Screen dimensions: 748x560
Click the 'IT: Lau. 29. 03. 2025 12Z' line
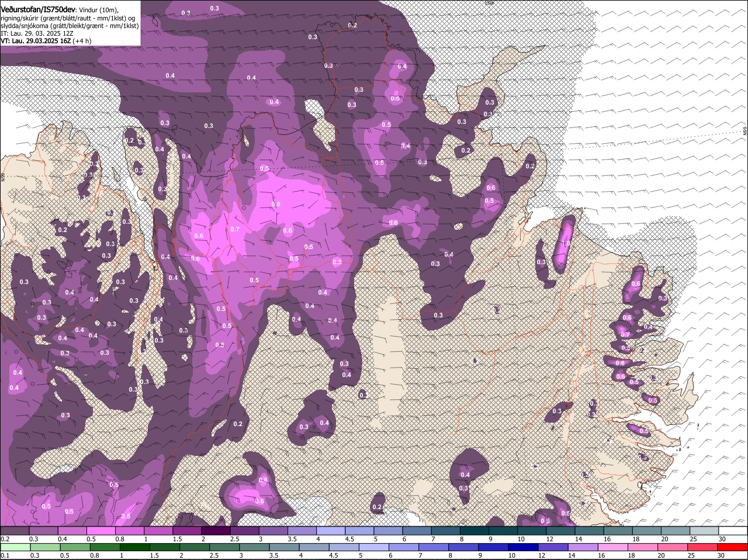(x=37, y=33)
